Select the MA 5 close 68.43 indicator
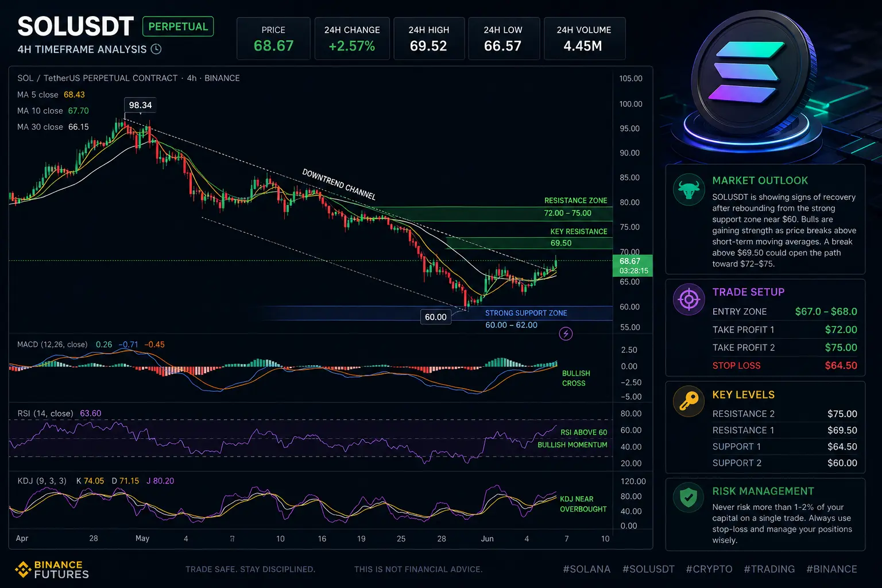Screen dimensions: 882x588 (x=51, y=95)
